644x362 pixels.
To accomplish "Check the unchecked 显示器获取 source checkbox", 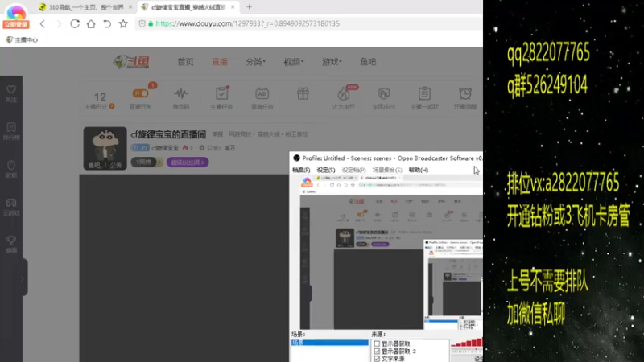I will click(377, 343).
